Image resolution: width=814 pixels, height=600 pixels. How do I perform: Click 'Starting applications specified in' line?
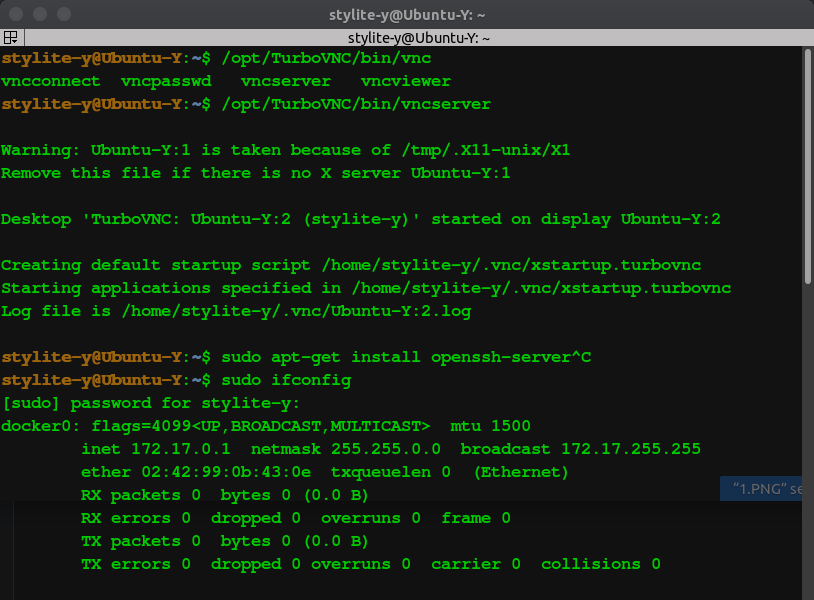point(366,288)
